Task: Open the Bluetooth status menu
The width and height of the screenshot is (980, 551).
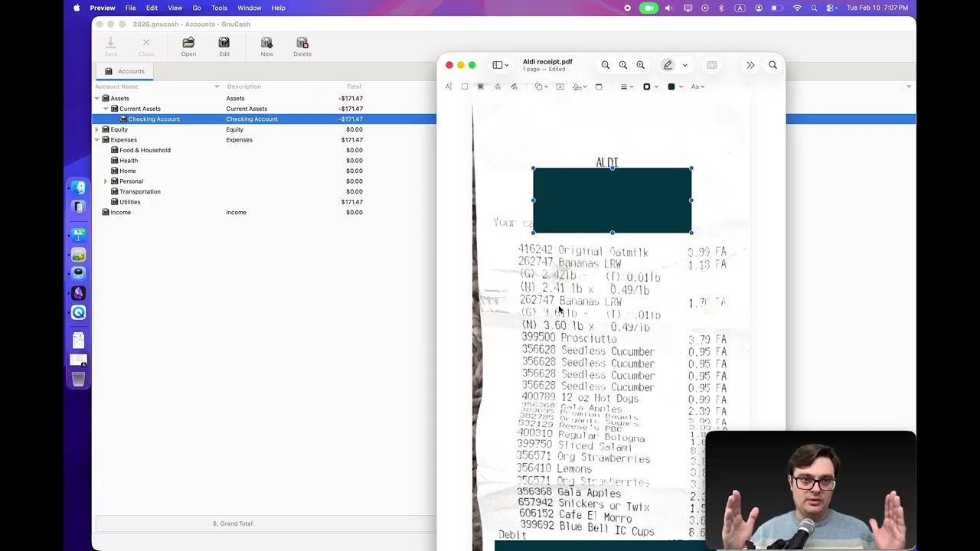Action: tap(722, 8)
